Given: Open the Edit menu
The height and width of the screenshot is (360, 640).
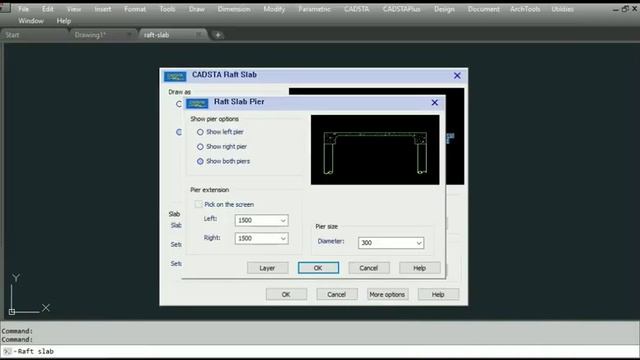Looking at the screenshot, I should (x=48, y=9).
